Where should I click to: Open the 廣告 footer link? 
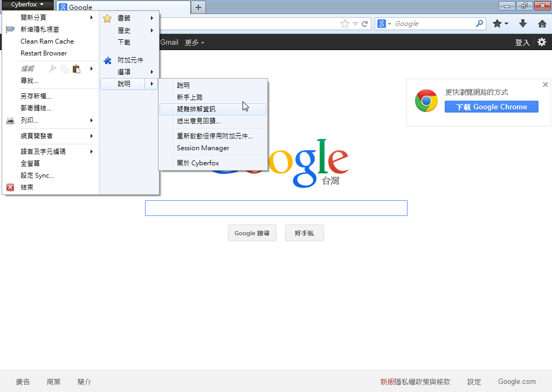[23, 382]
